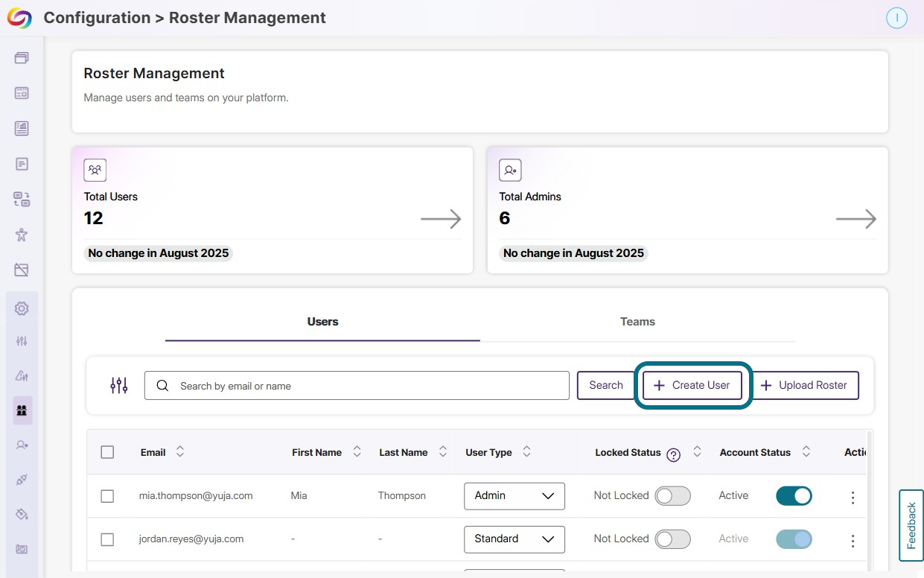Switch to the Teams tab

click(637, 322)
